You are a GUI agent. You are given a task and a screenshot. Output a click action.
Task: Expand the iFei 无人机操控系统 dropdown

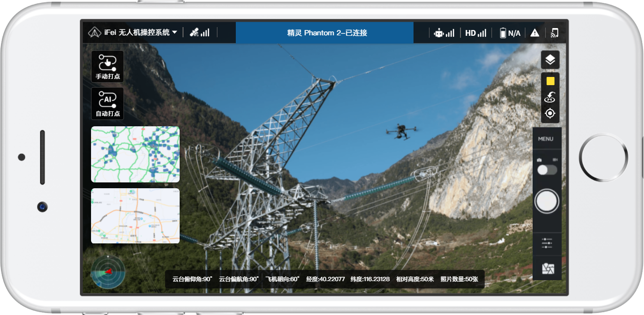coord(133,32)
